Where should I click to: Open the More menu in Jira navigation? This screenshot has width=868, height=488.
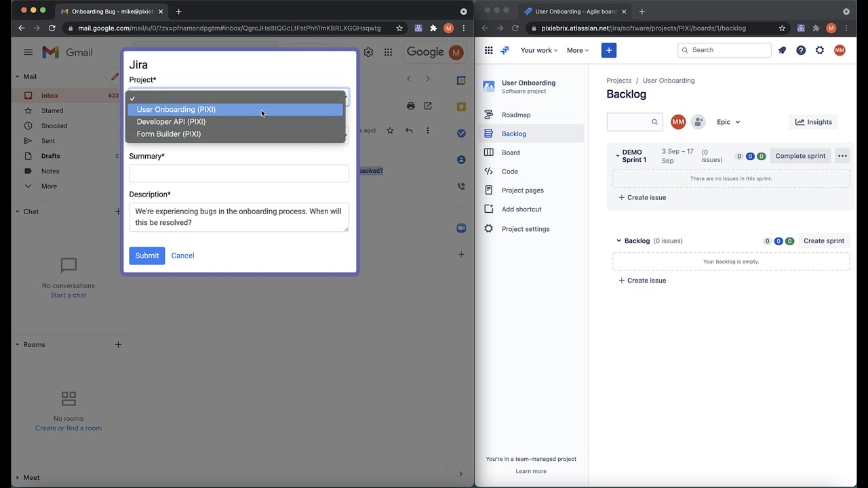(x=578, y=50)
